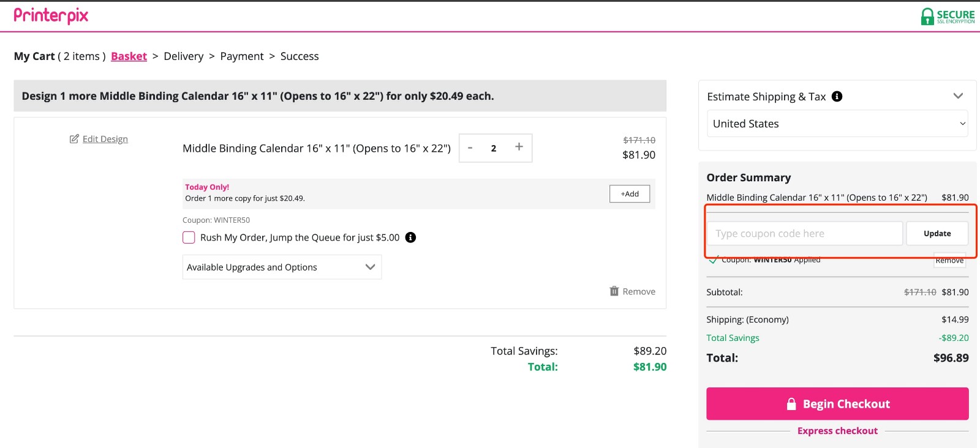Click the Edit Design pencil icon
The width and height of the screenshot is (980, 448).
74,139
